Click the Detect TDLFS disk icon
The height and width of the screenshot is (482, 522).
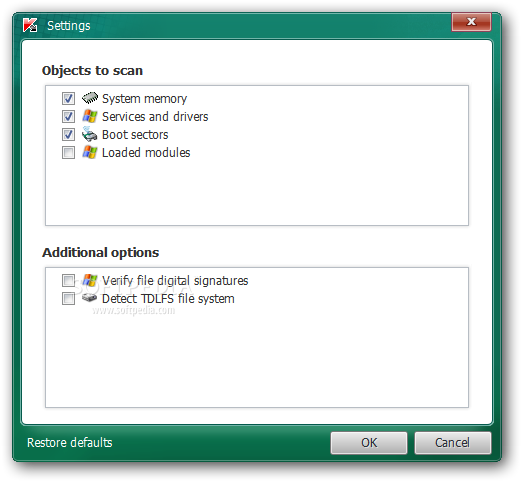[x=89, y=297]
